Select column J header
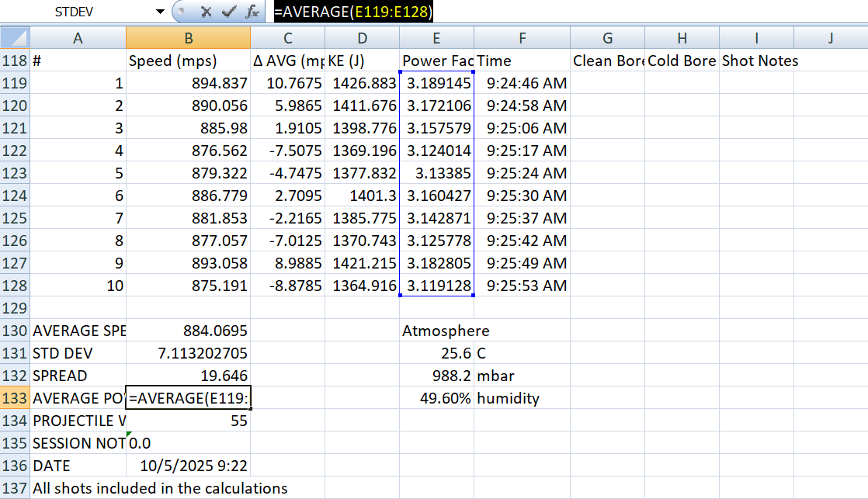 point(830,38)
